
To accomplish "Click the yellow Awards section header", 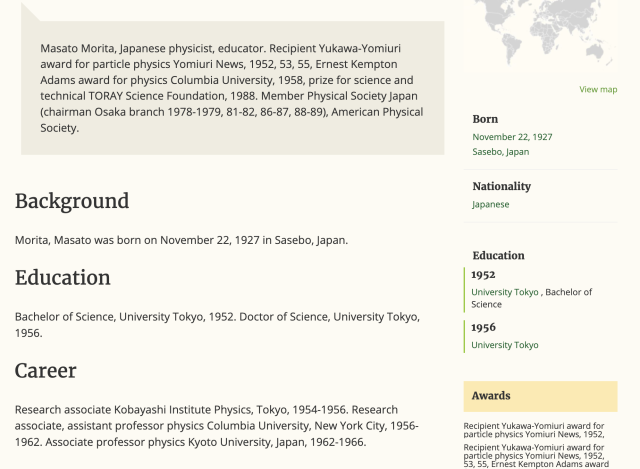I will [540, 396].
